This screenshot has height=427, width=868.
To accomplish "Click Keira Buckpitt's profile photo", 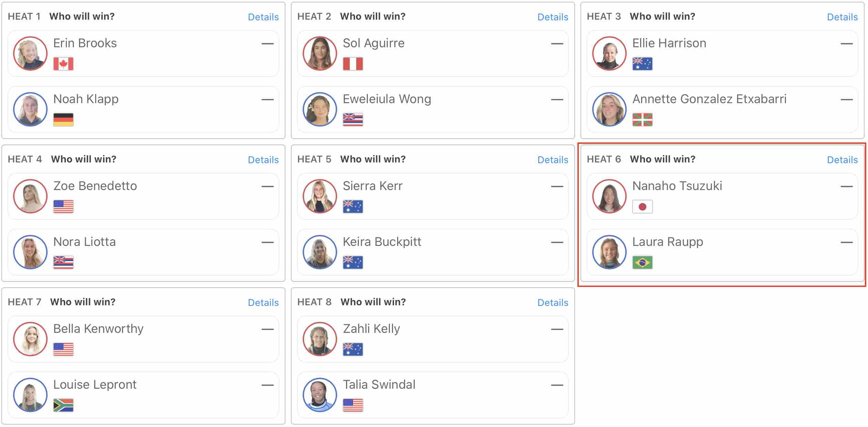I will pos(320,252).
